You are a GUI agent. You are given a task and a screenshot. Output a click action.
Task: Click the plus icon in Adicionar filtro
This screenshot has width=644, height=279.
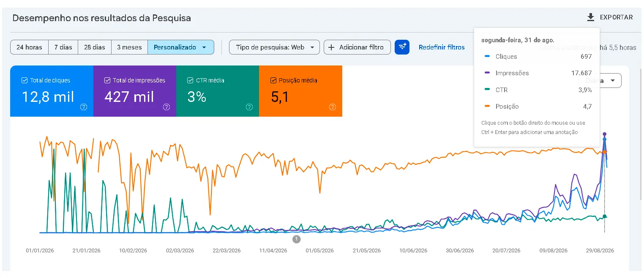331,47
